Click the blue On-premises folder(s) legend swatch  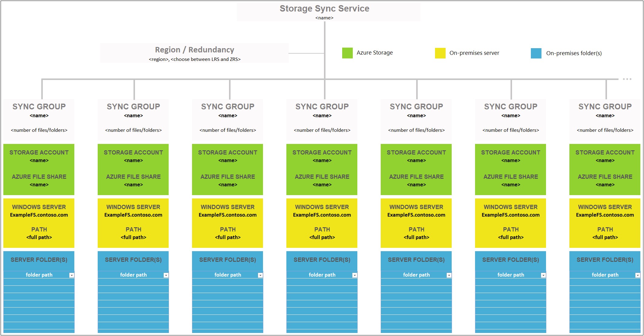536,53
